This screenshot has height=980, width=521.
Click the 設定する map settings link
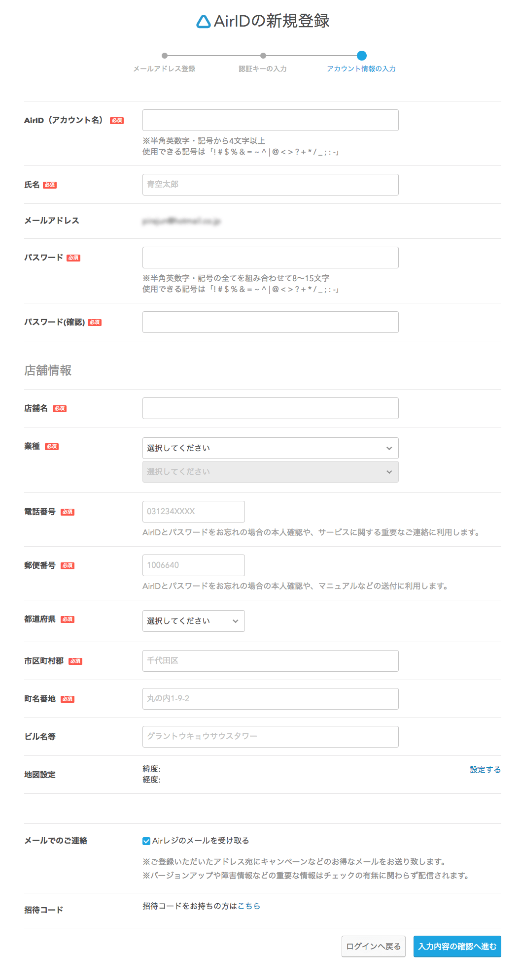point(485,770)
